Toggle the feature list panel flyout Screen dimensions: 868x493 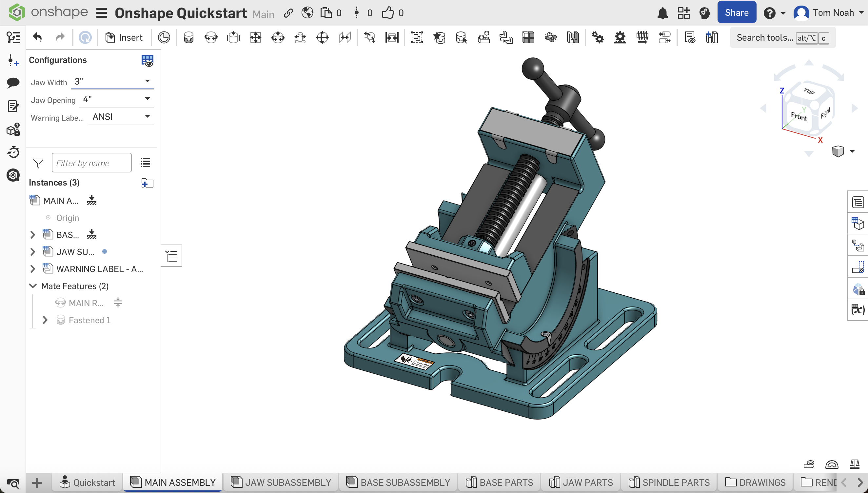(172, 256)
